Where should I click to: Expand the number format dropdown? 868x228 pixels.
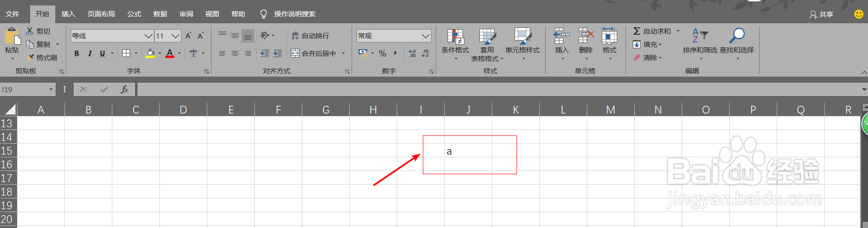[x=425, y=36]
